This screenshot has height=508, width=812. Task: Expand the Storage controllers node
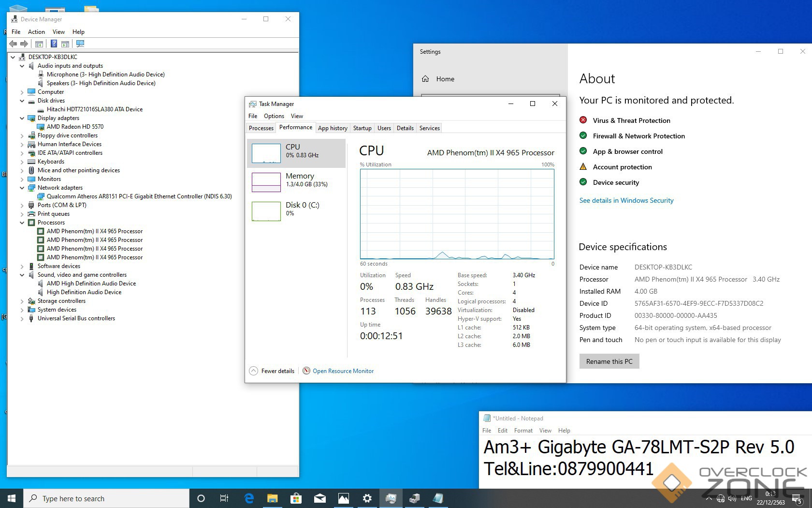pyautogui.click(x=22, y=301)
